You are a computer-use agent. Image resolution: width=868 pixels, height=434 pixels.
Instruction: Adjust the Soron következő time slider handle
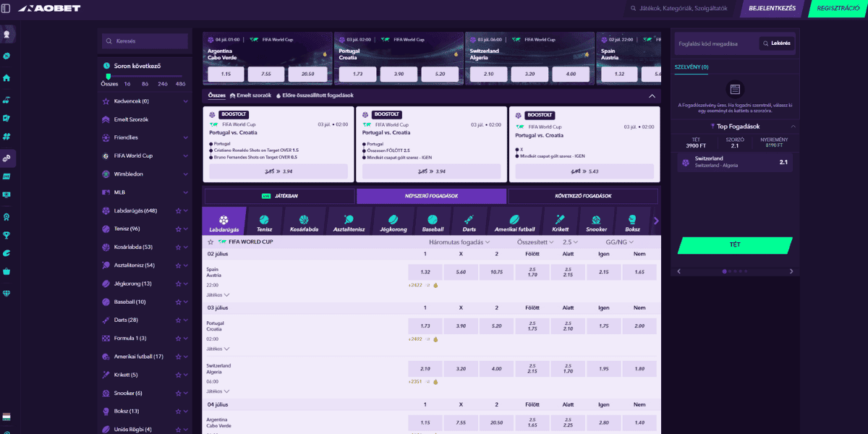point(109,76)
